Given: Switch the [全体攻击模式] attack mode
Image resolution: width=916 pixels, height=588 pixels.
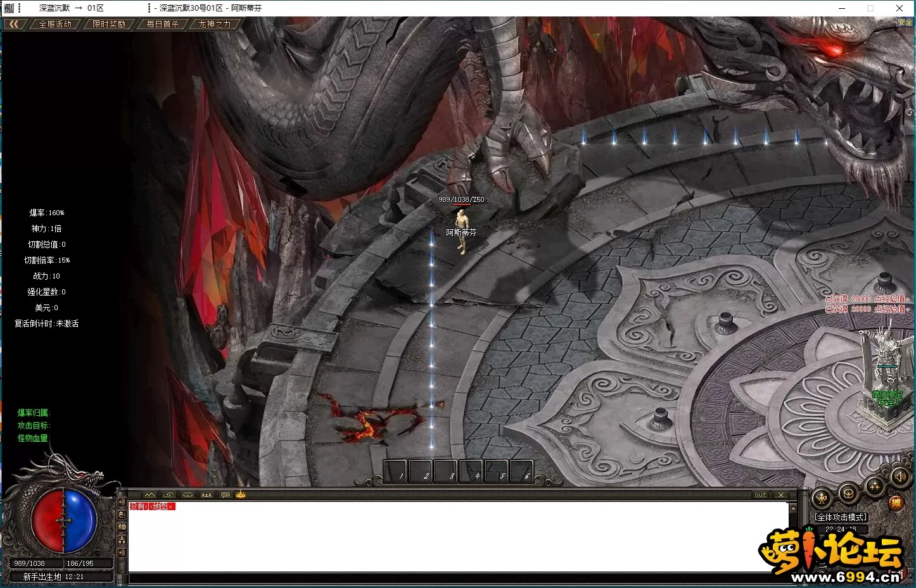Looking at the screenshot, I should (841, 517).
